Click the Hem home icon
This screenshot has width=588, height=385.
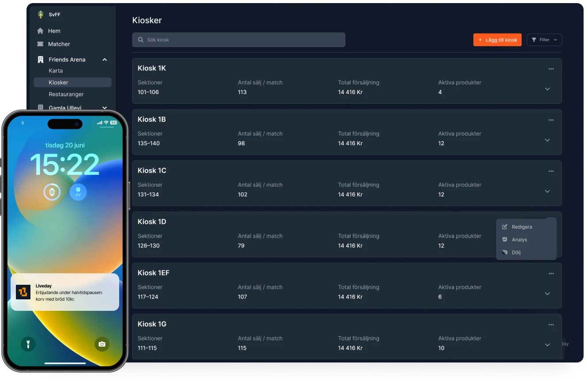coord(41,31)
